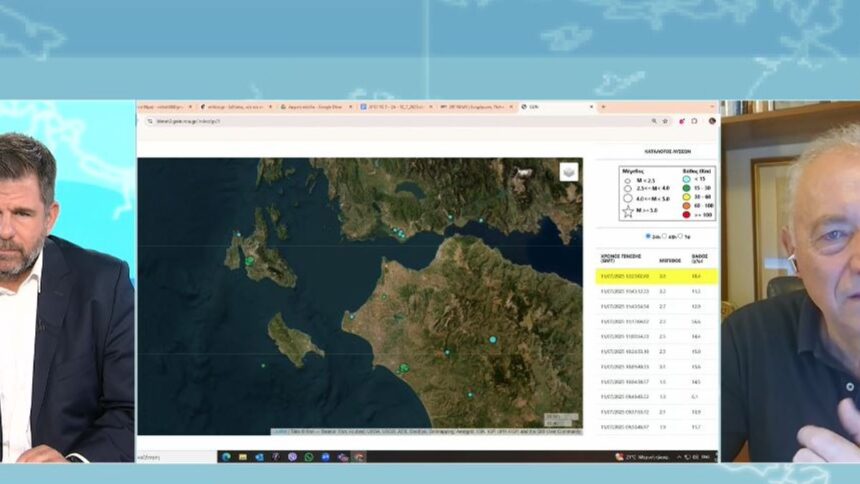Open Microsoft Teams from the taskbar

[x=343, y=457]
